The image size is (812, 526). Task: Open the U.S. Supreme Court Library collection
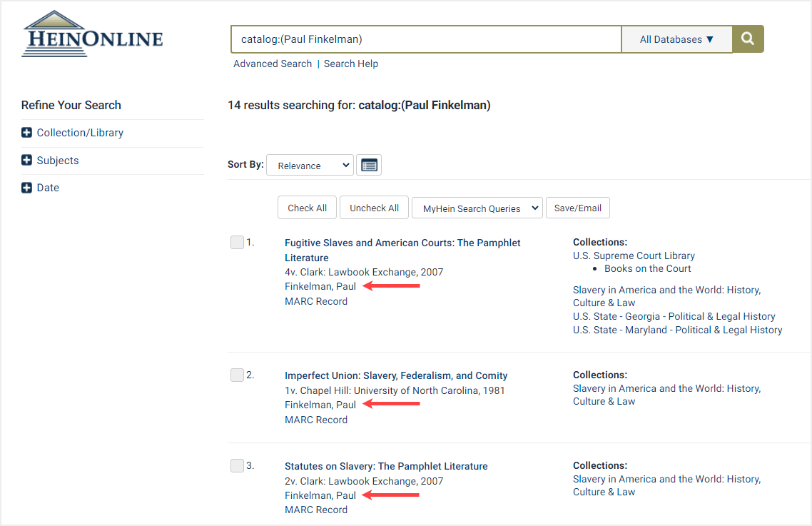pos(634,255)
